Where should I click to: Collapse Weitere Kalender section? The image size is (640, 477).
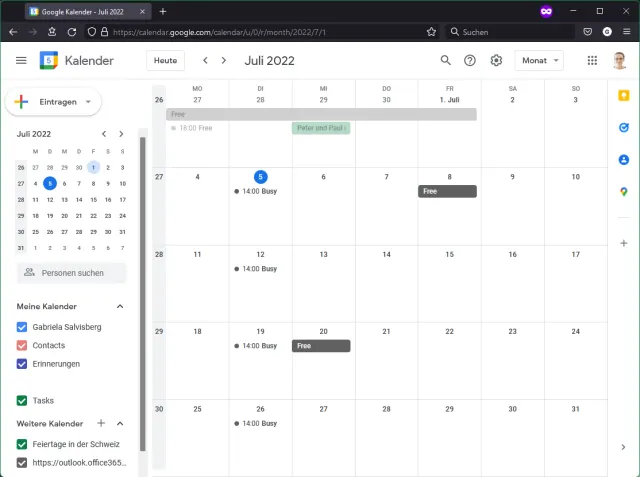click(x=120, y=423)
